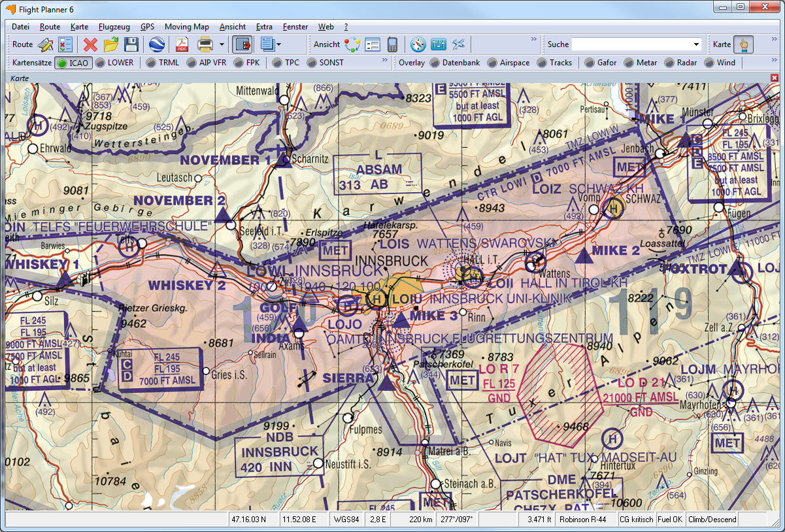Click the waypoints view icon next to Ansicht
Screen dimensions: 785x532
[x=353, y=44]
